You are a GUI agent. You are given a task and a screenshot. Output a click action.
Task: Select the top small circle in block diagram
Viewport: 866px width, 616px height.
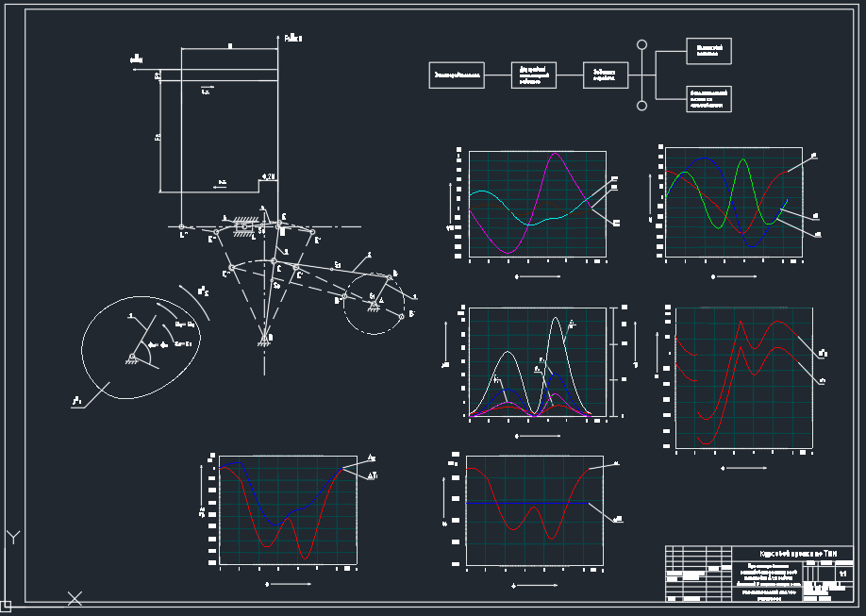(642, 44)
